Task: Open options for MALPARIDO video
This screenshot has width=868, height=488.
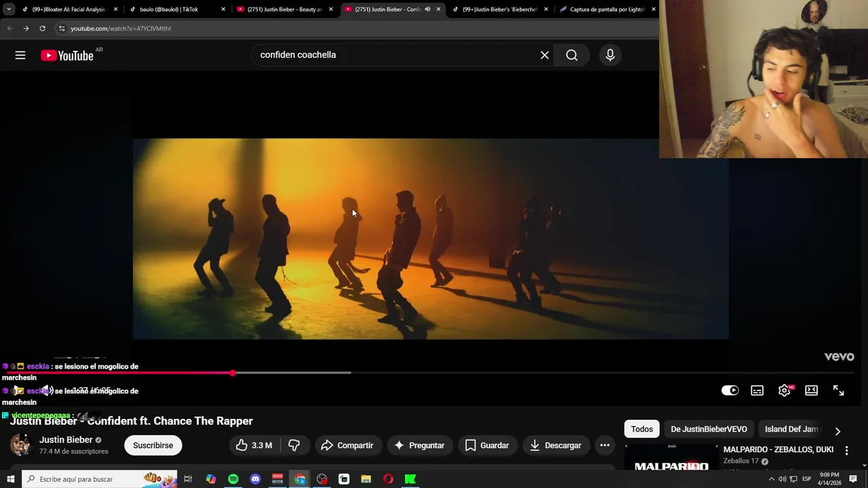Action: (x=846, y=450)
